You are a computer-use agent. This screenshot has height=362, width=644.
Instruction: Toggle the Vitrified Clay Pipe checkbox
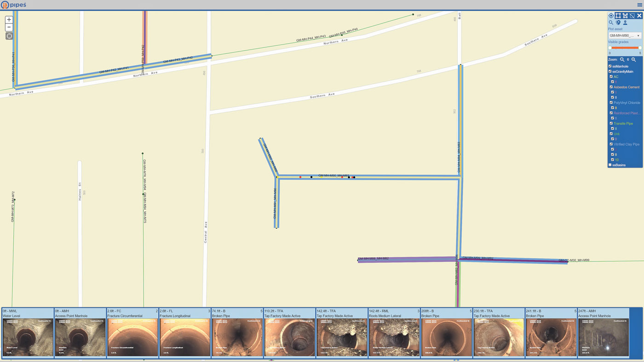coord(611,144)
